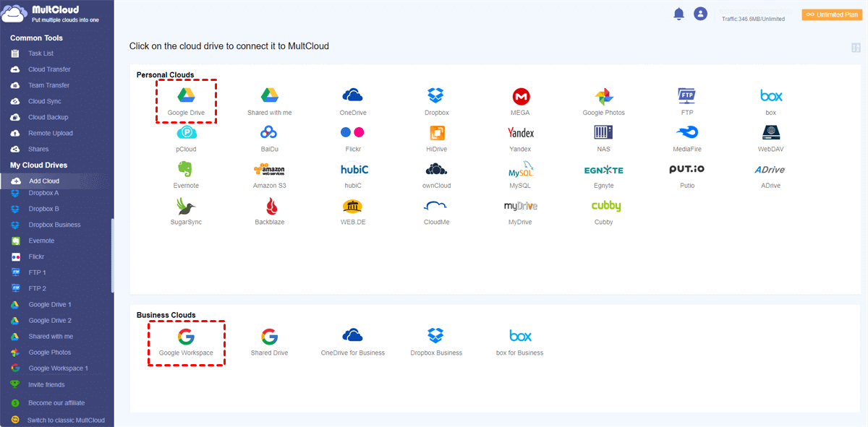
Task: Open Cloud Transfer in the sidebar
Action: [49, 69]
